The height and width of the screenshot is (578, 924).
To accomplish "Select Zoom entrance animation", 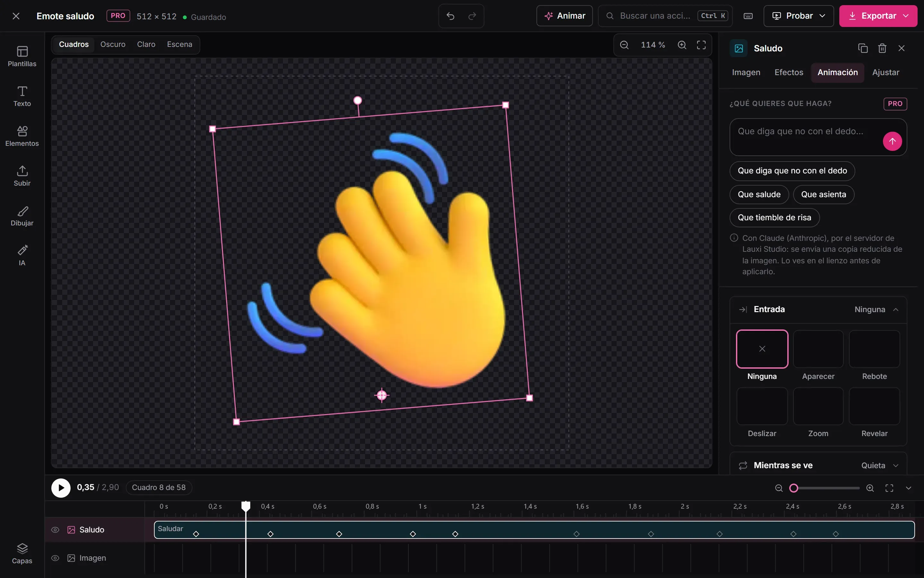I will coord(818,413).
